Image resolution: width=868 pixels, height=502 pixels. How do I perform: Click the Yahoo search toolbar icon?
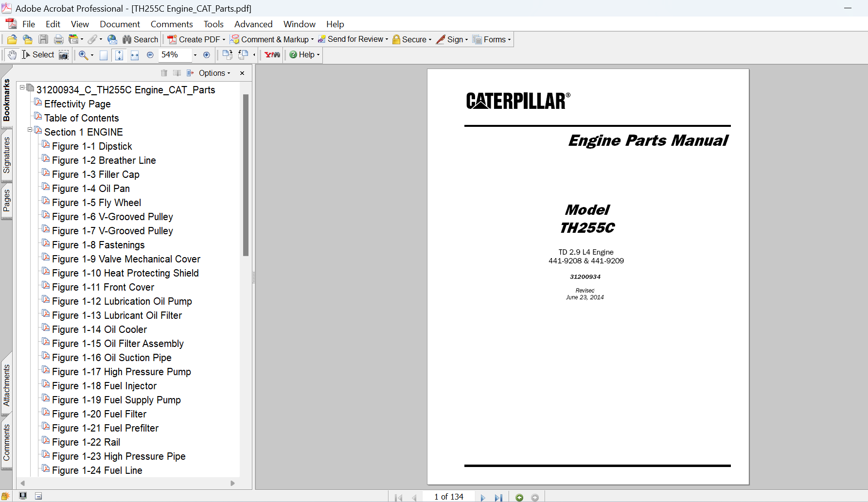coord(272,55)
